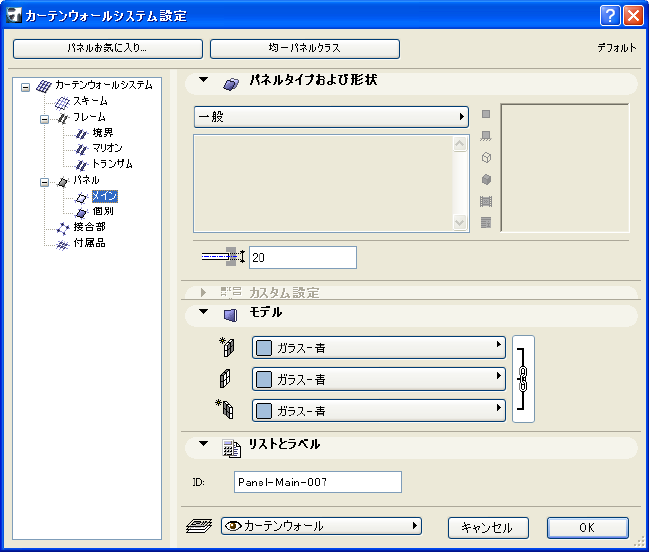Click panel preview area
This screenshot has height=552, width=649.
tap(565, 168)
